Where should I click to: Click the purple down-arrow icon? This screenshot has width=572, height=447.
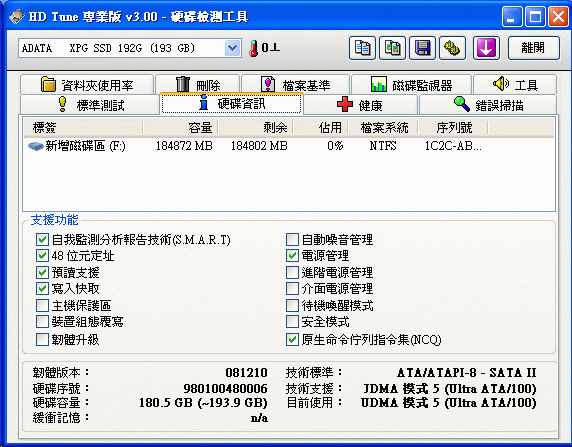pyautogui.click(x=486, y=48)
